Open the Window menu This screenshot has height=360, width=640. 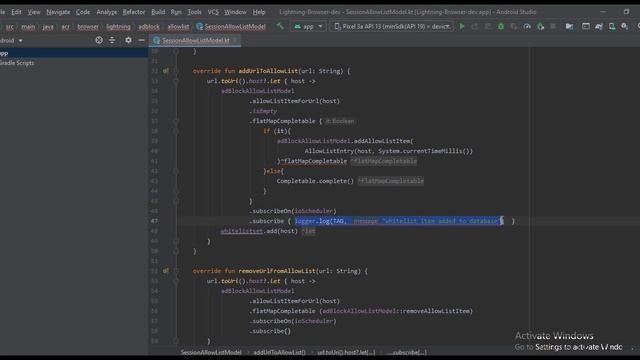(236, 12)
